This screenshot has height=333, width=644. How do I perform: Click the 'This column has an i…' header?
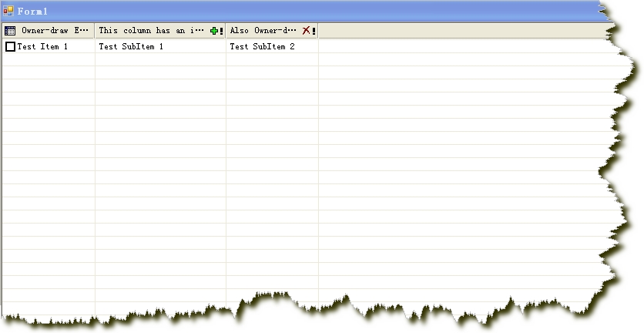[x=160, y=31]
